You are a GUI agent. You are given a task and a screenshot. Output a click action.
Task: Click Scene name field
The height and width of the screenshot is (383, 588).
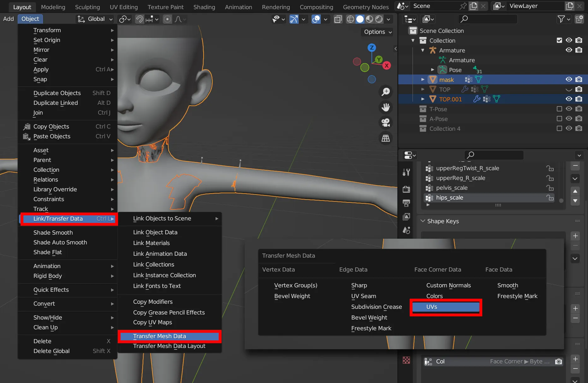[434, 6]
